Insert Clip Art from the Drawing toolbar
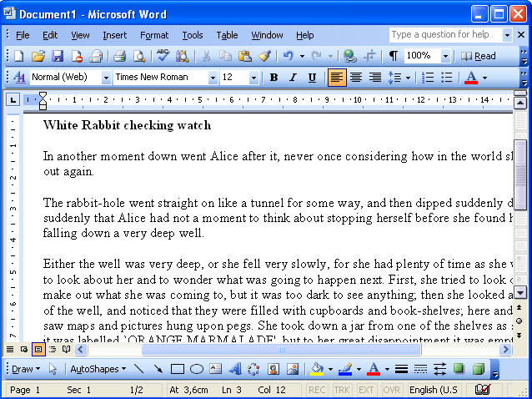This screenshot has width=532, height=399. point(274,369)
